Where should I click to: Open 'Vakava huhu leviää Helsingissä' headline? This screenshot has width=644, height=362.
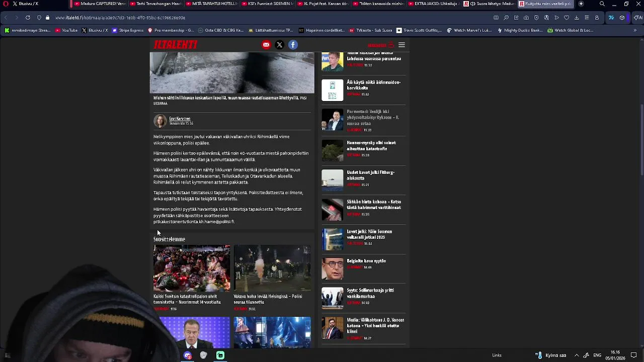point(268,299)
